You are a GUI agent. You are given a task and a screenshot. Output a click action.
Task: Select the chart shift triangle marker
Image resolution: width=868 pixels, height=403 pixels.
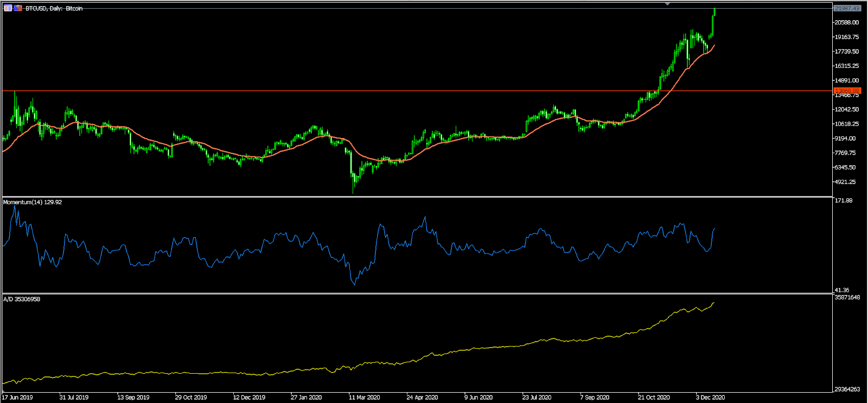(x=667, y=4)
